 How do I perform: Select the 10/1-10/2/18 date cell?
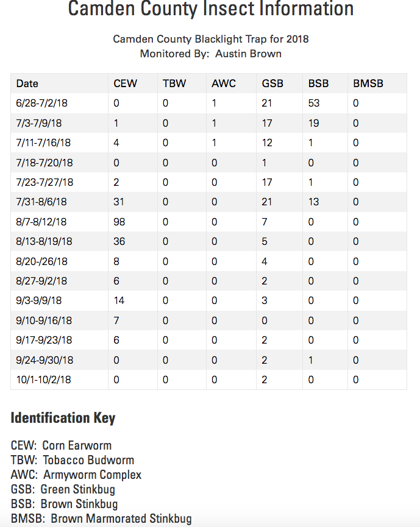click(44, 380)
